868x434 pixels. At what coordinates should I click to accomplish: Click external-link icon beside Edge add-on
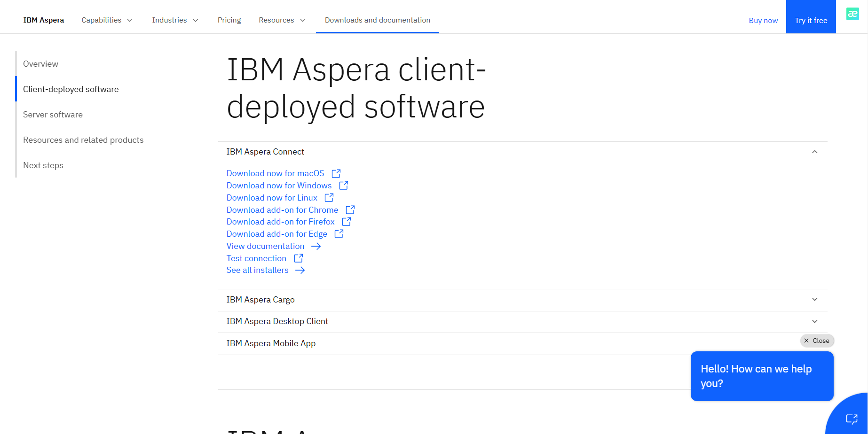tap(339, 234)
